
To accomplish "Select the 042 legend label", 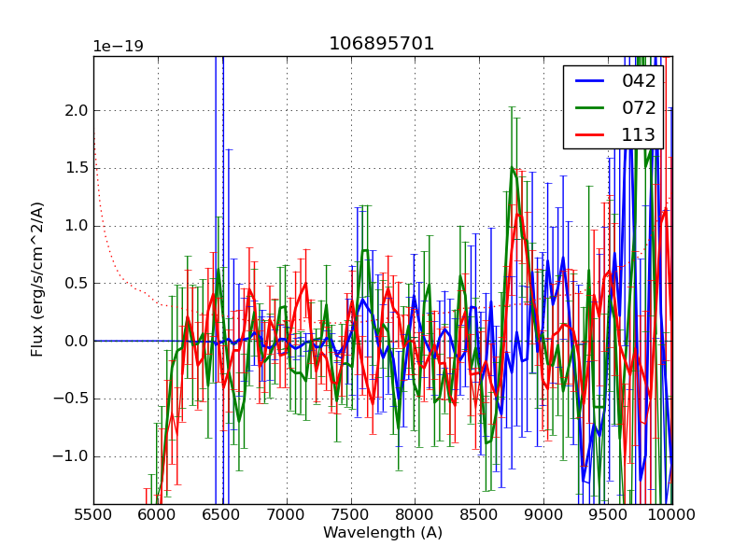I will click(x=639, y=81).
